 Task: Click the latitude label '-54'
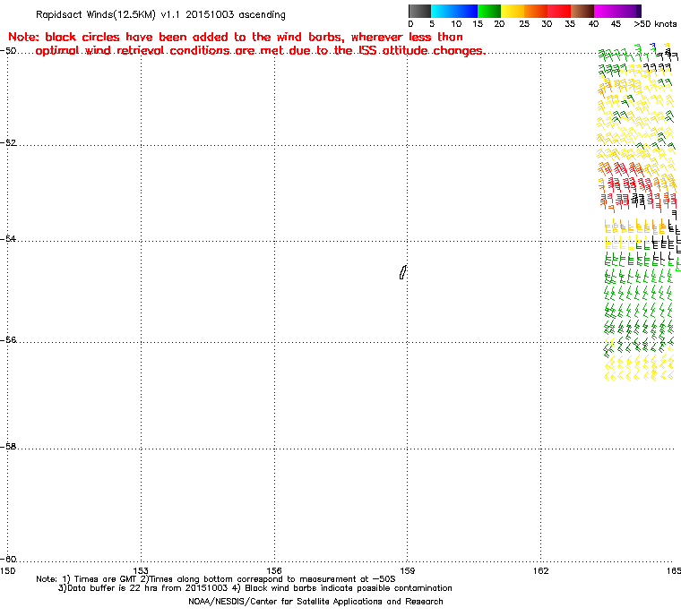(x=8, y=239)
